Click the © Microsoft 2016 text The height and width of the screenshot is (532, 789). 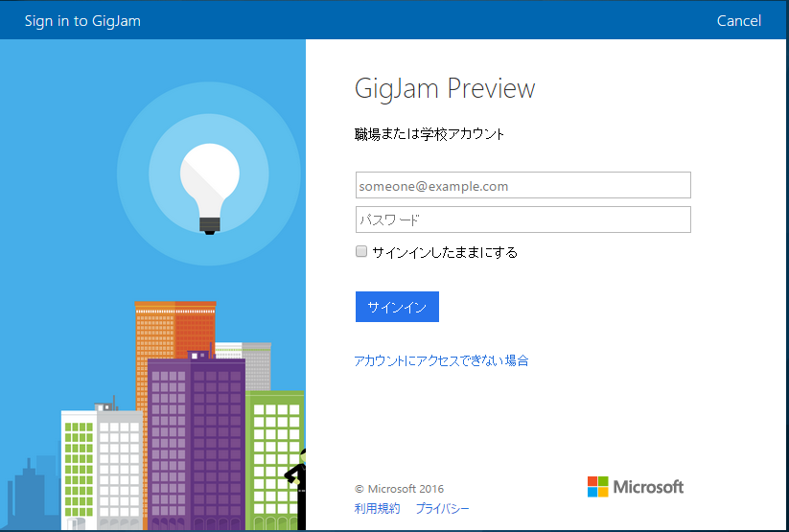pos(399,489)
